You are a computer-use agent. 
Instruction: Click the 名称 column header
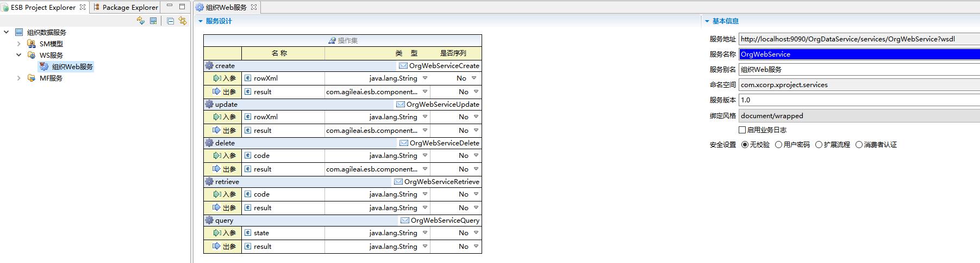click(x=283, y=53)
